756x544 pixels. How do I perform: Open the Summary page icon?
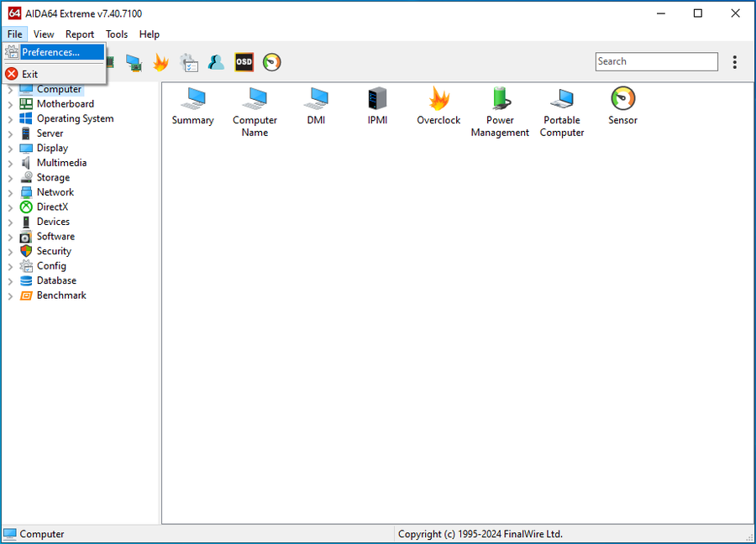(x=192, y=100)
